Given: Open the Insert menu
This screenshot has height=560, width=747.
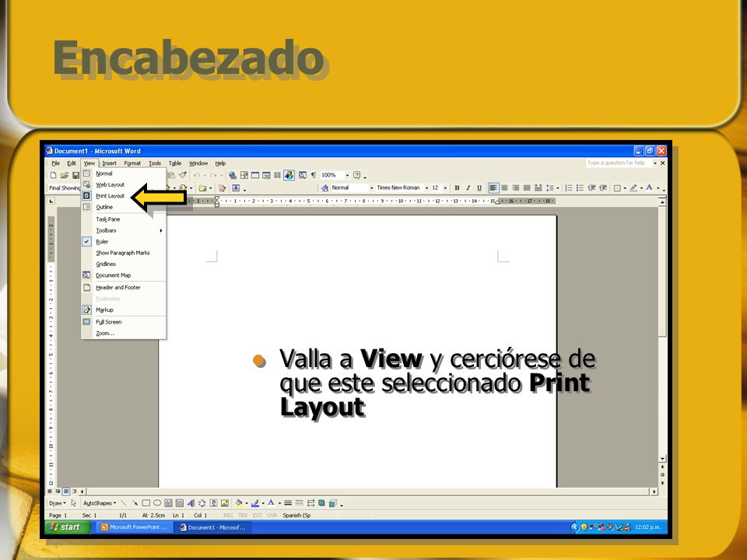Looking at the screenshot, I should (x=109, y=163).
